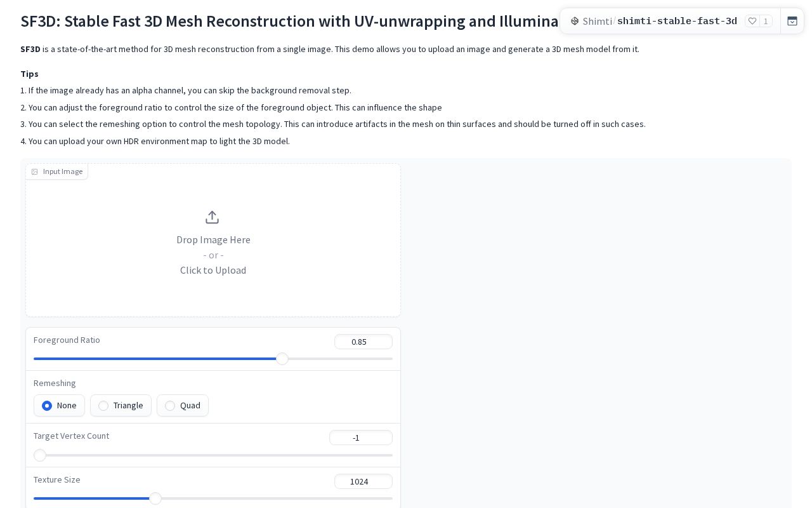Click the Foreground Ratio slider handle
This screenshot has width=812, height=508.
[x=282, y=359]
